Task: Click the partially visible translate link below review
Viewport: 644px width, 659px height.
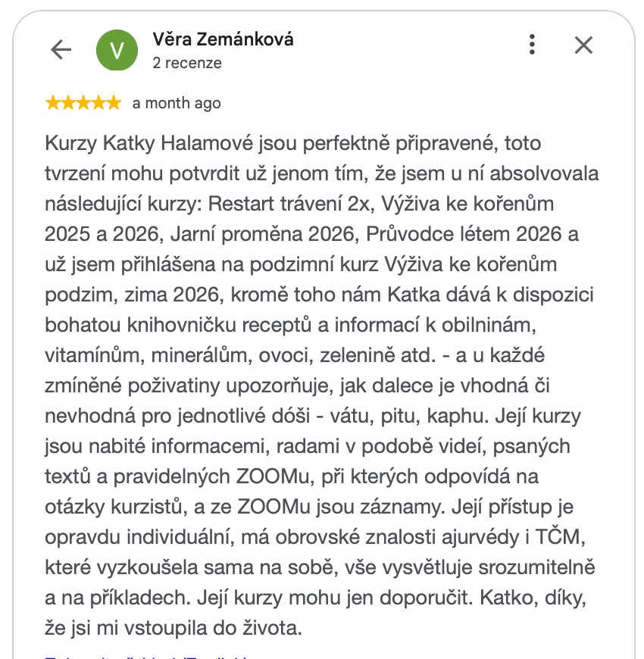Action: tap(146, 657)
